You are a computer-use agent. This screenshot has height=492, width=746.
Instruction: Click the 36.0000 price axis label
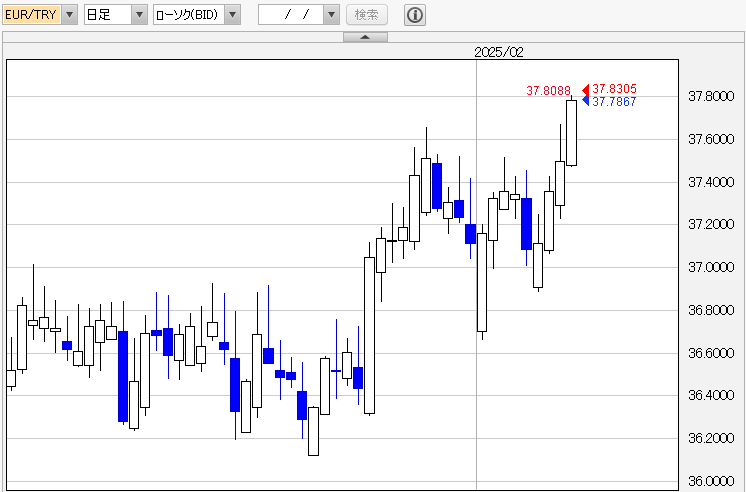[x=711, y=481]
